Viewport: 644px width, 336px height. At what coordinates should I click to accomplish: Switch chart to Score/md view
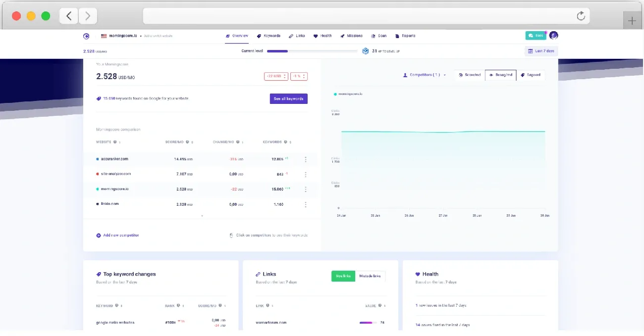click(469, 75)
